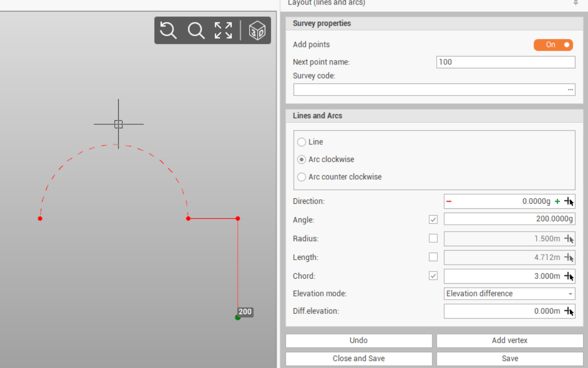Pin the Layout panel with pin icon
The height and width of the screenshot is (368, 588).
coord(576,3)
